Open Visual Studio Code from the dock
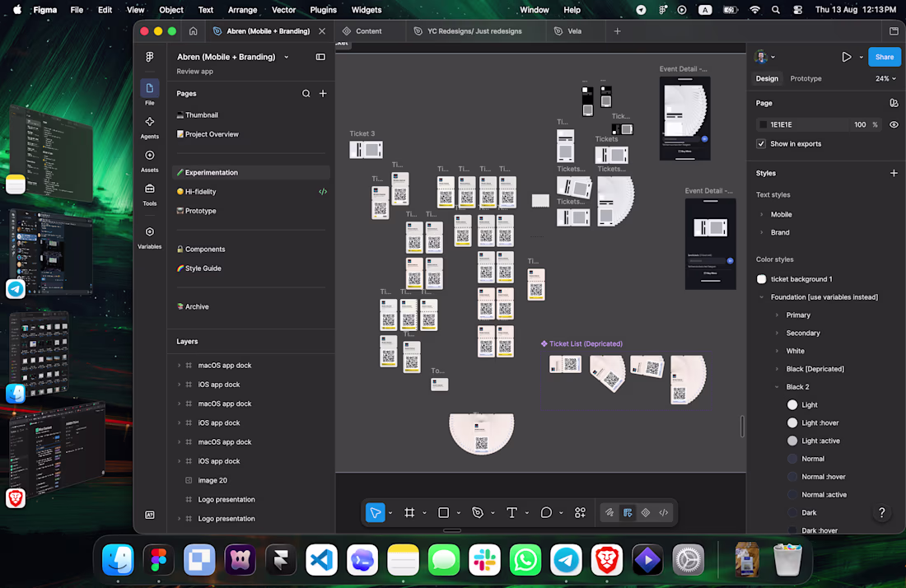Viewport: 906px width, 588px height. coord(321,560)
